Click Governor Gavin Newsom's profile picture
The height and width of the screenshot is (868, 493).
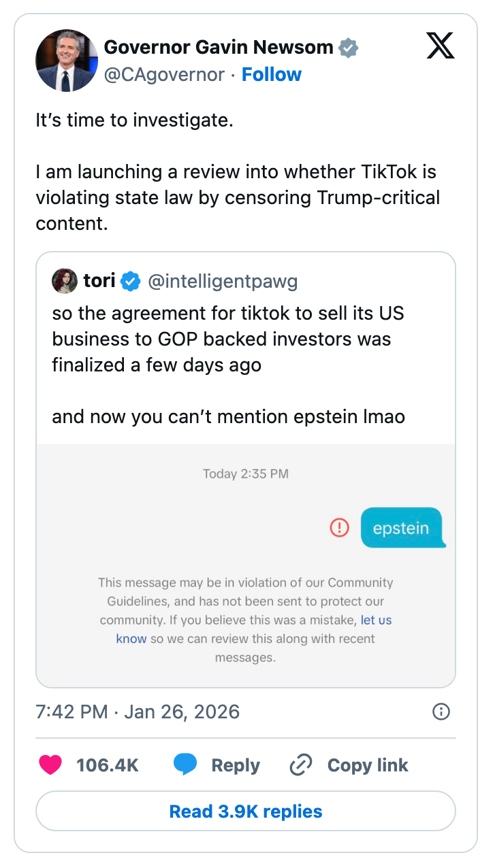point(66,61)
